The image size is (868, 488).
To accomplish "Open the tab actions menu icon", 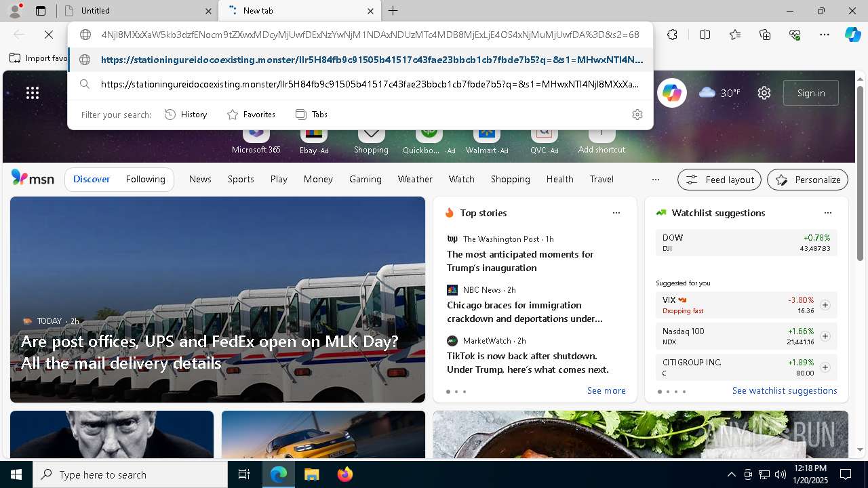I will [x=41, y=11].
